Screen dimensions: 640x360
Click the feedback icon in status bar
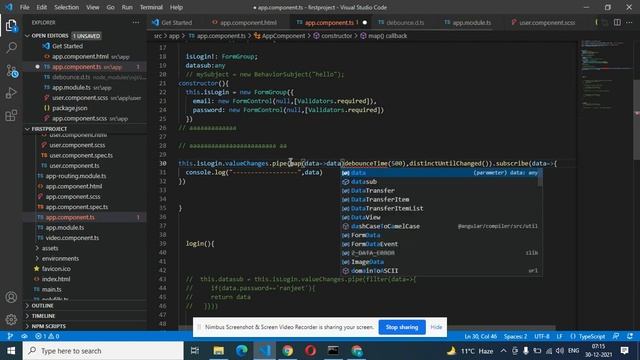click(616, 336)
